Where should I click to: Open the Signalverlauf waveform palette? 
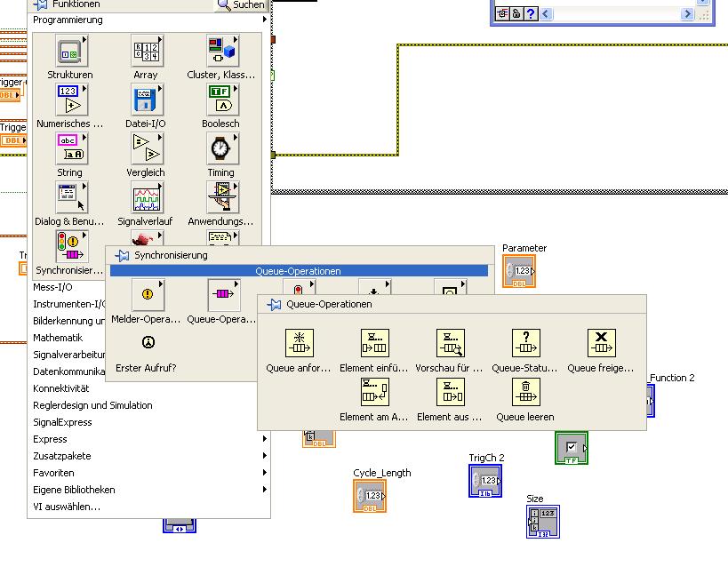147,197
